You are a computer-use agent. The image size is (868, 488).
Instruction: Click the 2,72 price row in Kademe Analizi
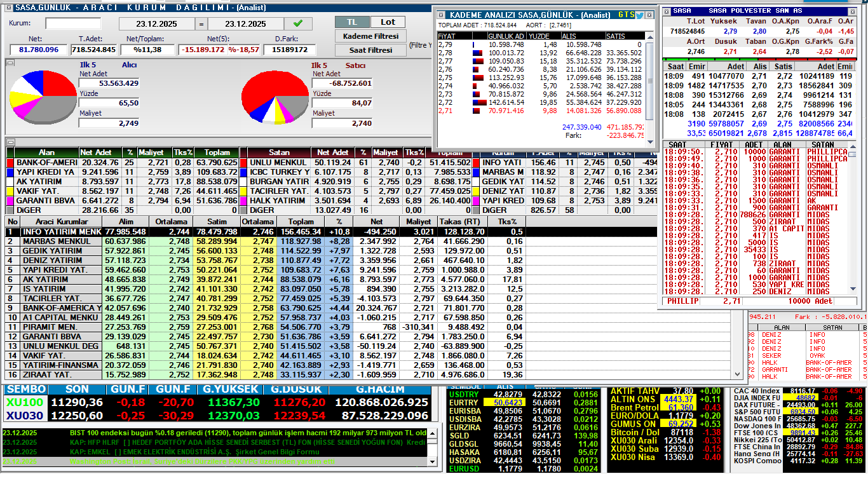pyautogui.click(x=541, y=102)
